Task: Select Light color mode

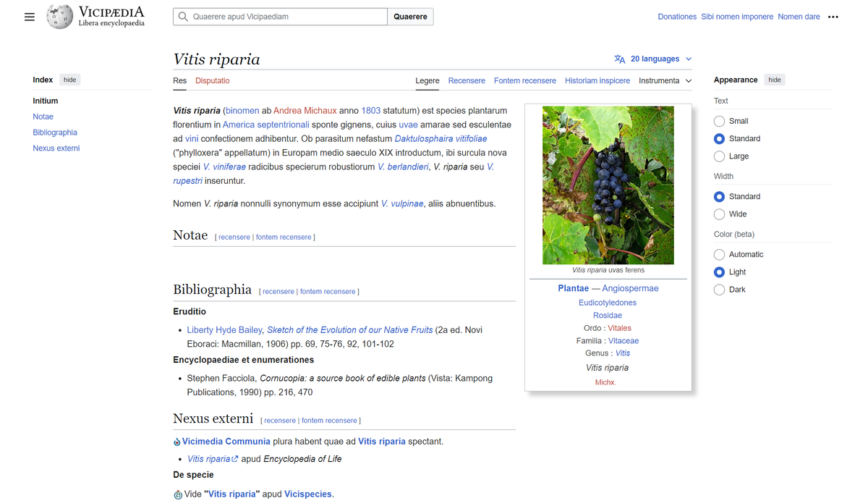Action: pos(719,272)
